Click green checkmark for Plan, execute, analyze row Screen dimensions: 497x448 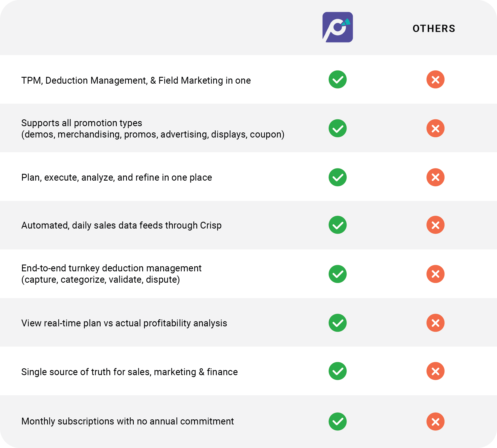tap(337, 177)
